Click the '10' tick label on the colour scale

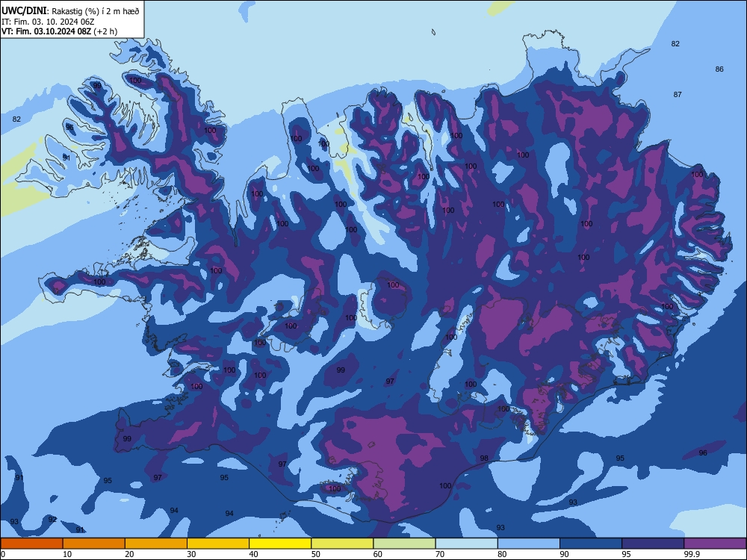pyautogui.click(x=67, y=554)
